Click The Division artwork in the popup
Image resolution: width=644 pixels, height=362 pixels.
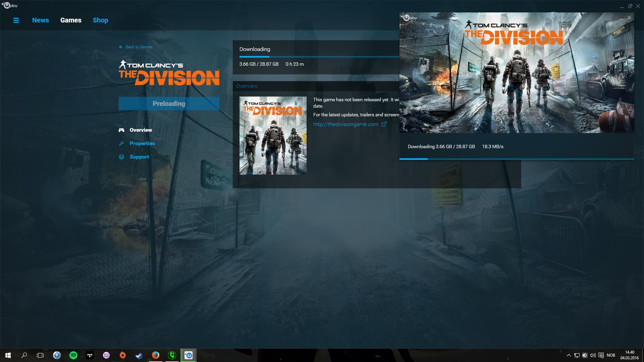[x=517, y=73]
